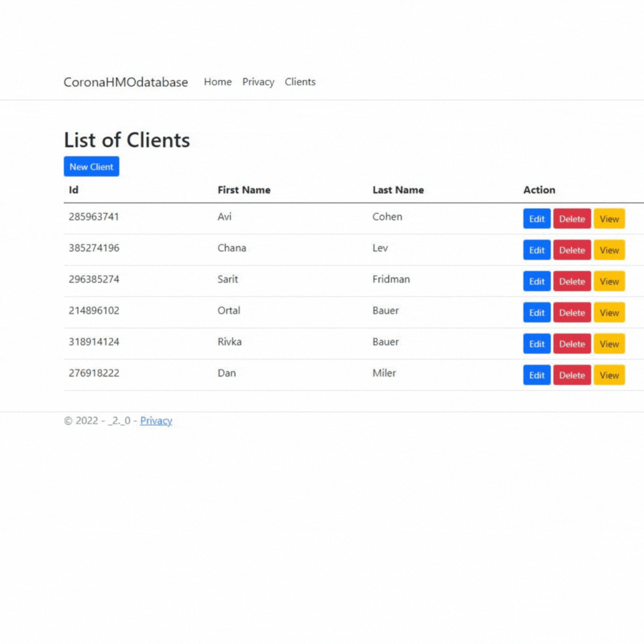View details of Dan Miler
The height and width of the screenshot is (644, 644).
click(609, 375)
